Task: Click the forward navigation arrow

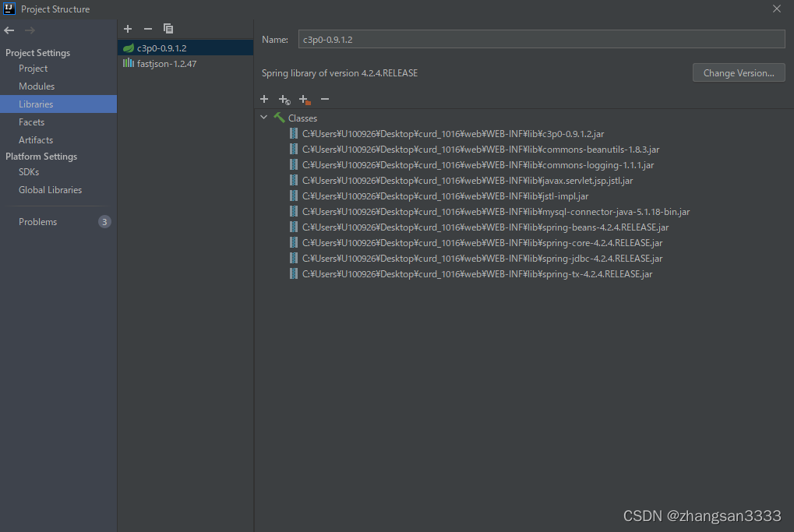Action: coord(30,30)
